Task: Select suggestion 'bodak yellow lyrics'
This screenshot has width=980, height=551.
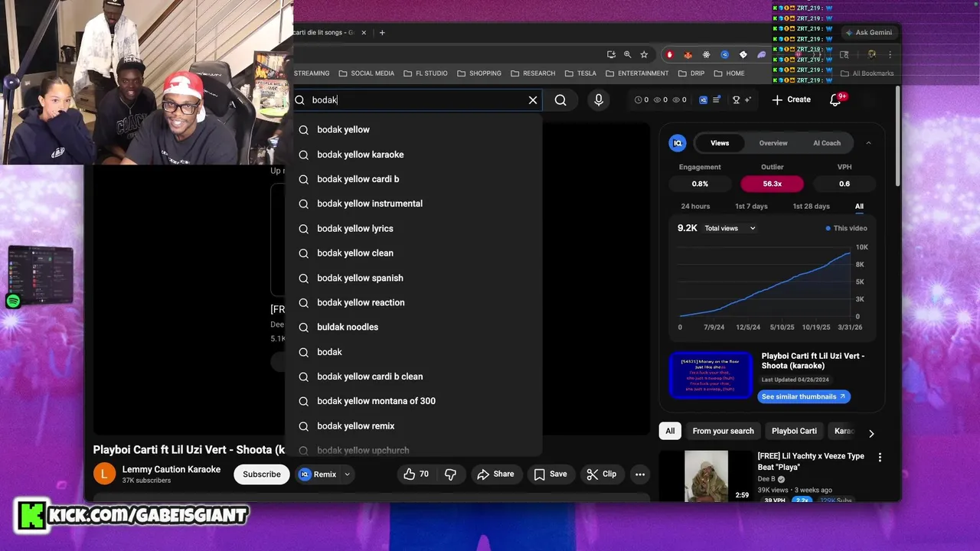Action: pos(413,229)
